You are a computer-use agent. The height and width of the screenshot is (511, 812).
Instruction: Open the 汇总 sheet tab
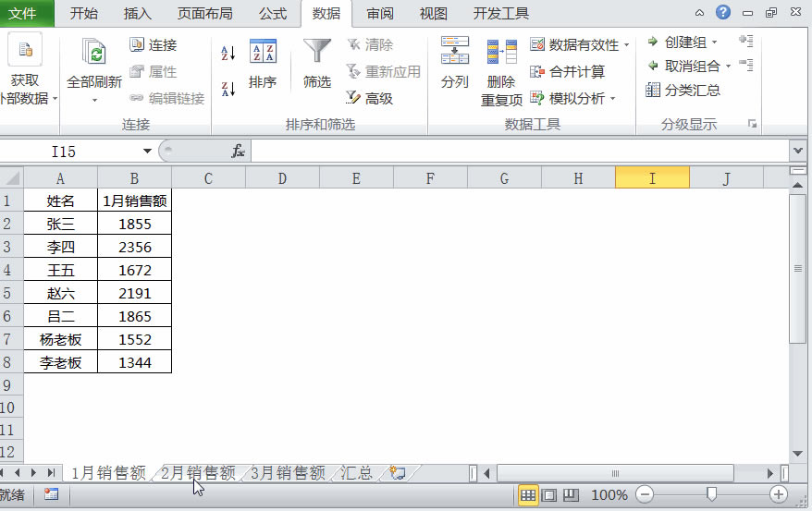[357, 473]
